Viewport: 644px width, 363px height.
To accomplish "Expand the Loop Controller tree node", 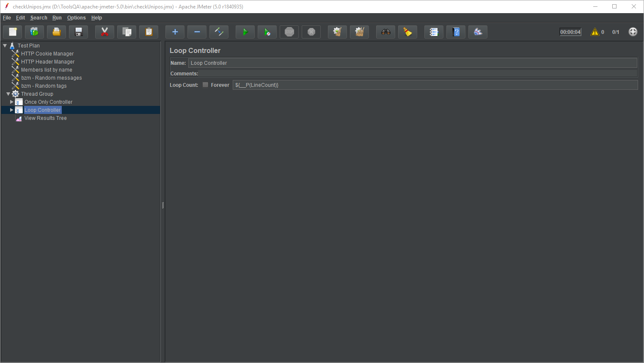I will (12, 110).
